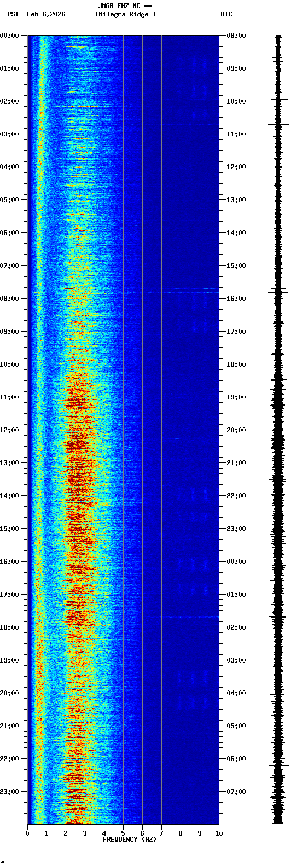Image resolution: width=302 pixels, height=868 pixels.
Task: Click UTC axis time label 20:00
Action: (x=236, y=430)
